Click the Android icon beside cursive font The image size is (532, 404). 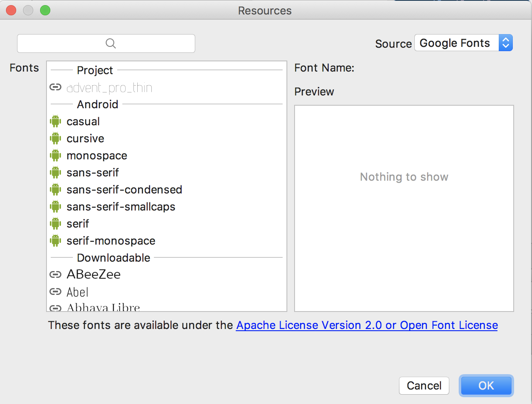(55, 139)
